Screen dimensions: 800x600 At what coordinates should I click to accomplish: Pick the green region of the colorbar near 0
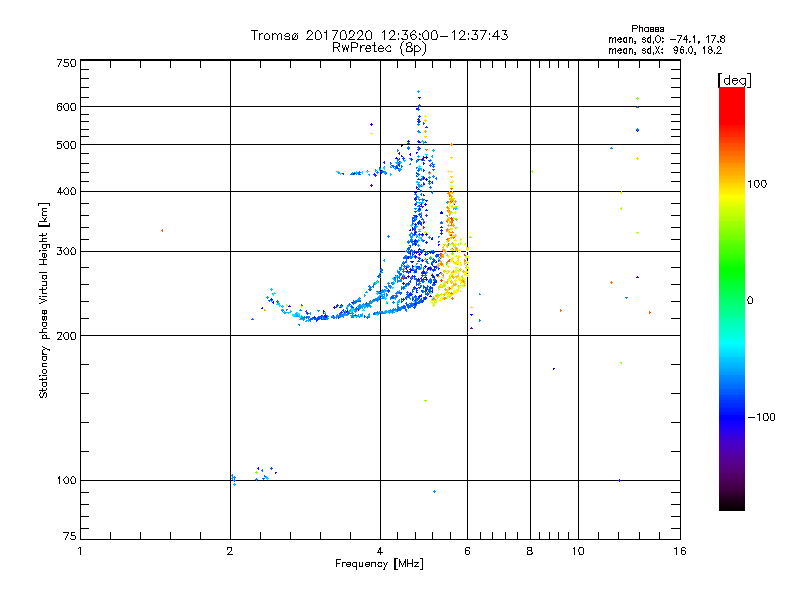tap(732, 286)
